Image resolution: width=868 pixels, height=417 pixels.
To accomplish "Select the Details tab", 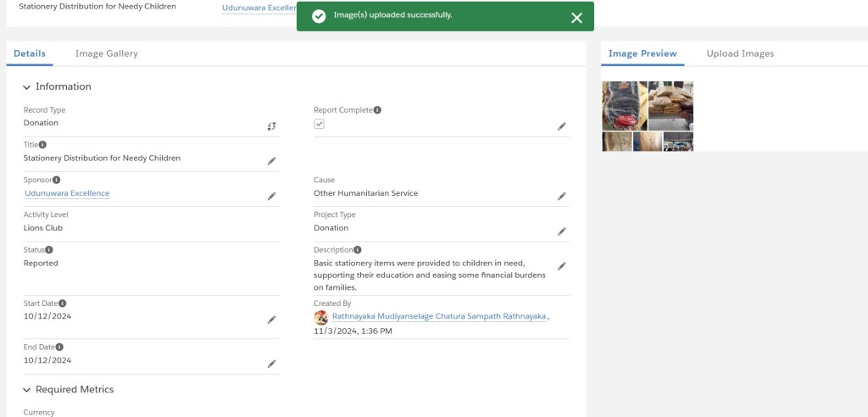I will [30, 53].
